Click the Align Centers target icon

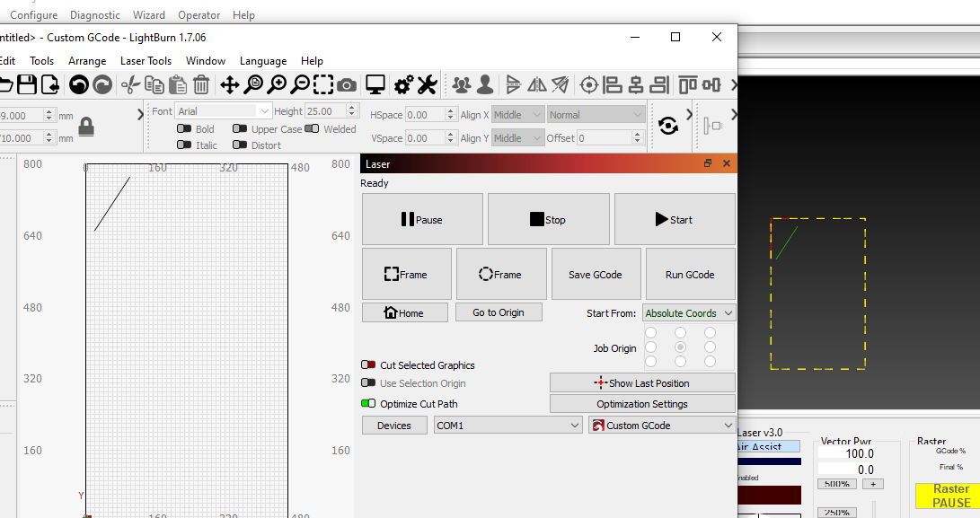pyautogui.click(x=588, y=84)
